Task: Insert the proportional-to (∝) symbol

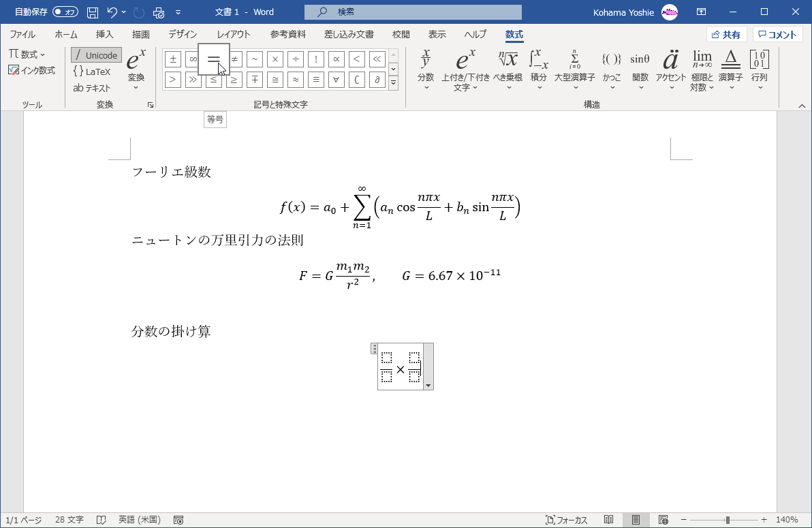Action: click(x=336, y=59)
